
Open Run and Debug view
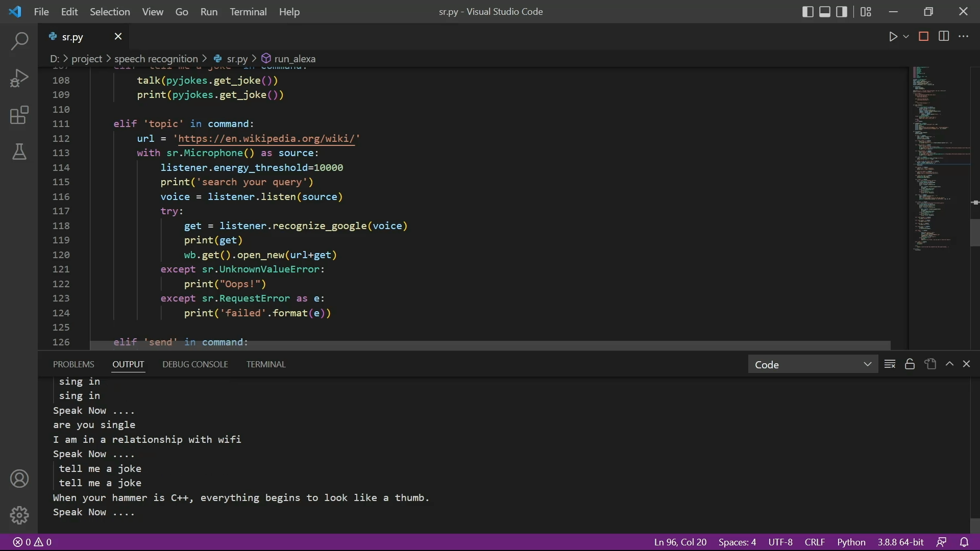[19, 78]
